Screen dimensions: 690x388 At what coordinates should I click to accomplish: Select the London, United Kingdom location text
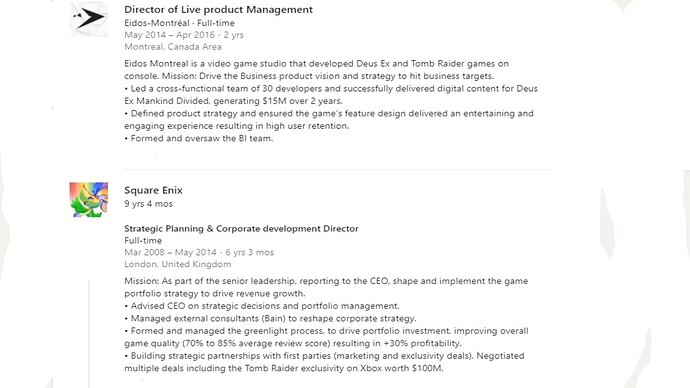coord(177,264)
